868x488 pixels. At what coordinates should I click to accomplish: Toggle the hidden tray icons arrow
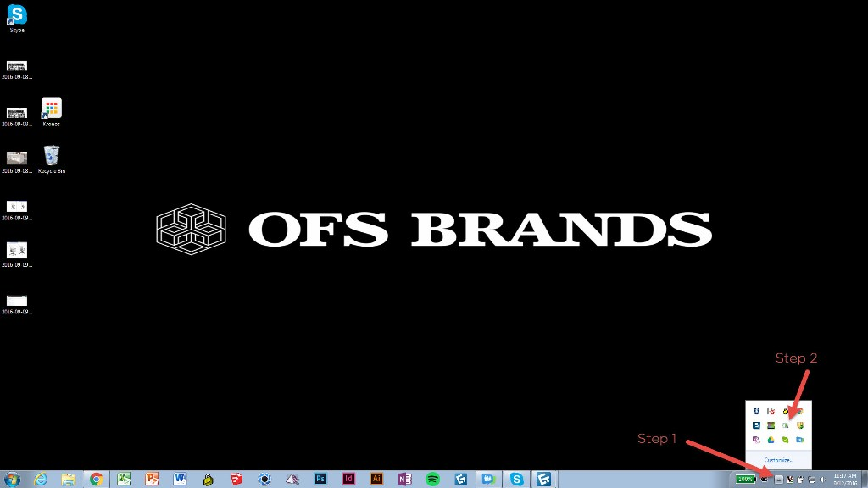(779, 480)
